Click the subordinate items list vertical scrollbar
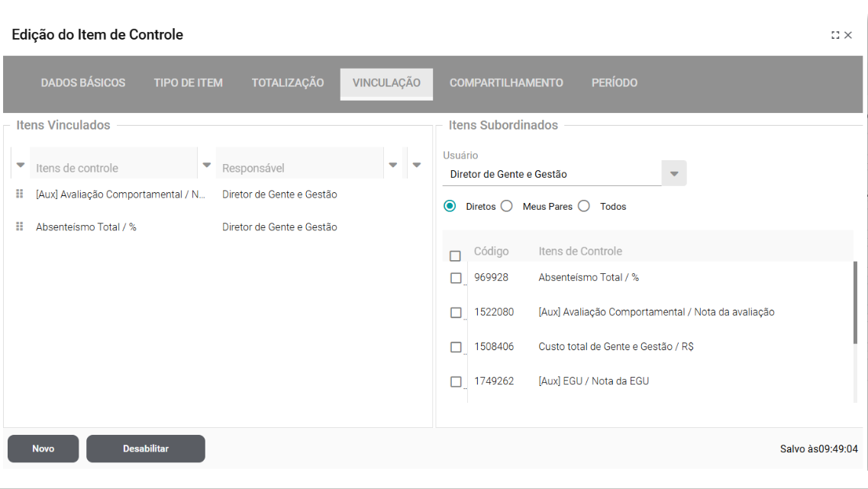868x489 pixels. click(x=855, y=302)
